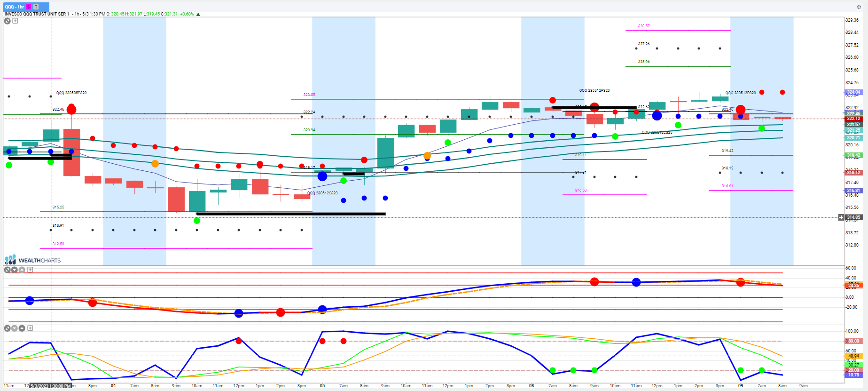Click the 320.94 green level label
Screen dimensions: 868x391
pyautogui.click(x=309, y=130)
